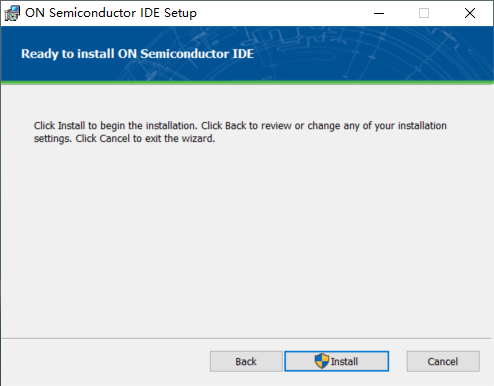Click the word "Back" in the instruction paragraph
The width and height of the screenshot is (494, 386).
point(235,126)
